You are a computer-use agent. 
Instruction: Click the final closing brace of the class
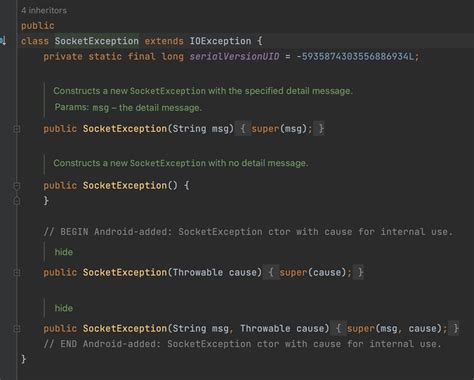click(x=23, y=359)
